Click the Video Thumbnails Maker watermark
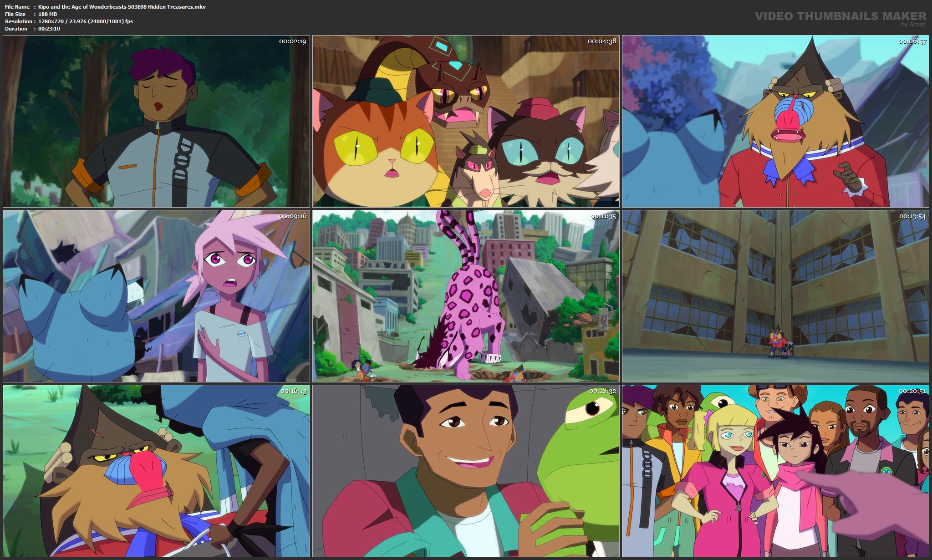Screen dimensions: 932x560 click(x=840, y=16)
